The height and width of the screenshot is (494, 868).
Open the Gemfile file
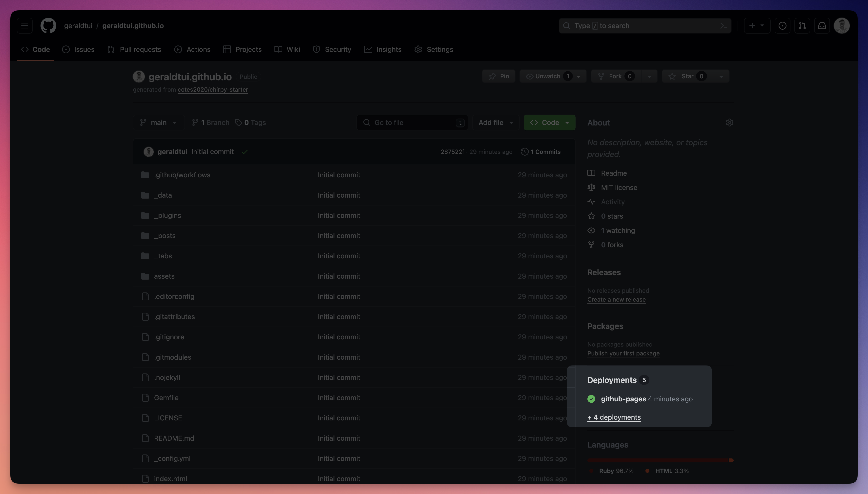click(166, 398)
